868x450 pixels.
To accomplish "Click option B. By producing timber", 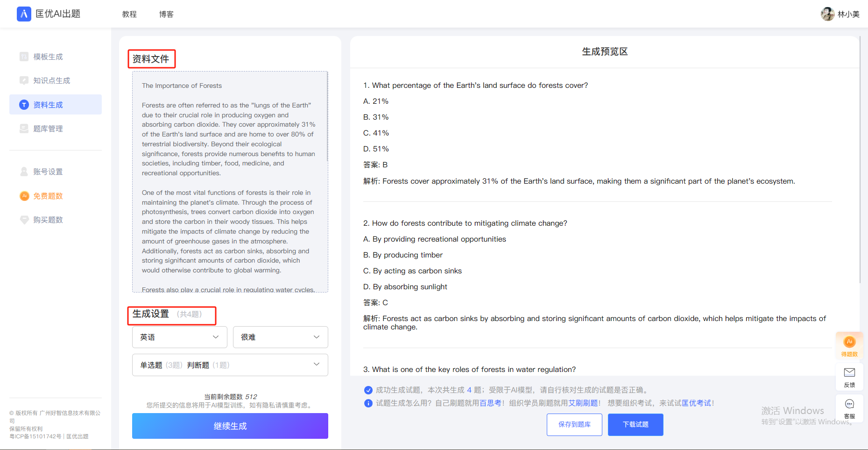I will (403, 255).
